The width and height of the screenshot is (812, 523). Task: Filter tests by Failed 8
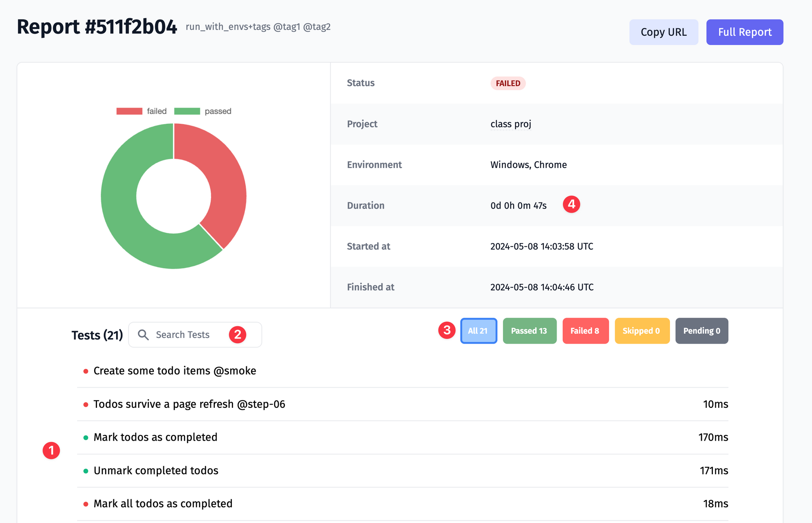point(585,331)
